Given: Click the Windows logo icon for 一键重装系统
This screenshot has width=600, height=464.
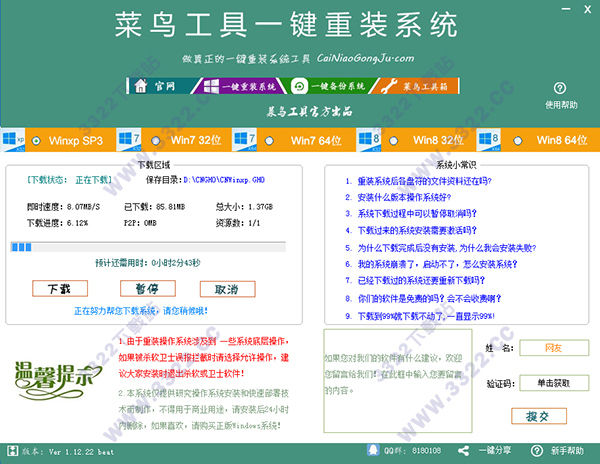Looking at the screenshot, I should 211,86.
